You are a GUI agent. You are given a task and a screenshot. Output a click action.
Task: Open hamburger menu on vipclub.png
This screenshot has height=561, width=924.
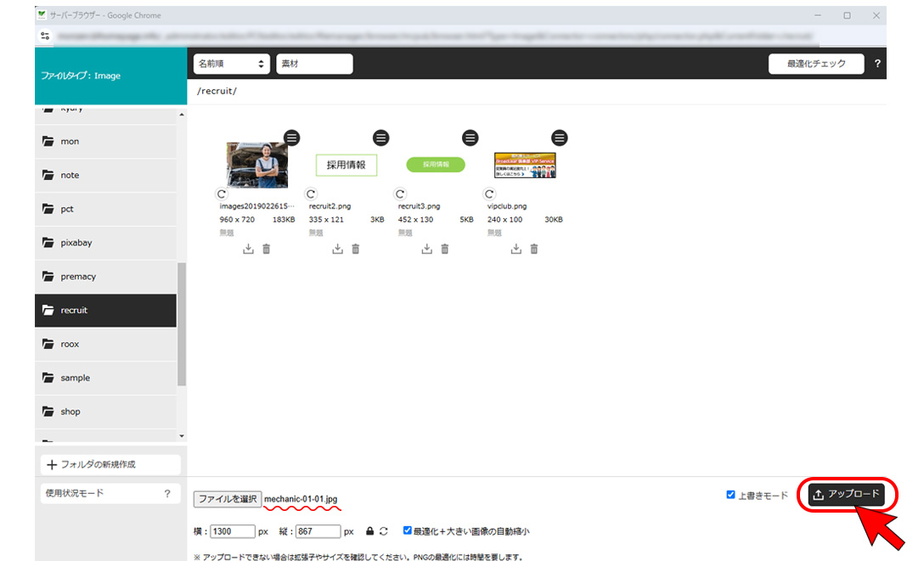(x=559, y=137)
